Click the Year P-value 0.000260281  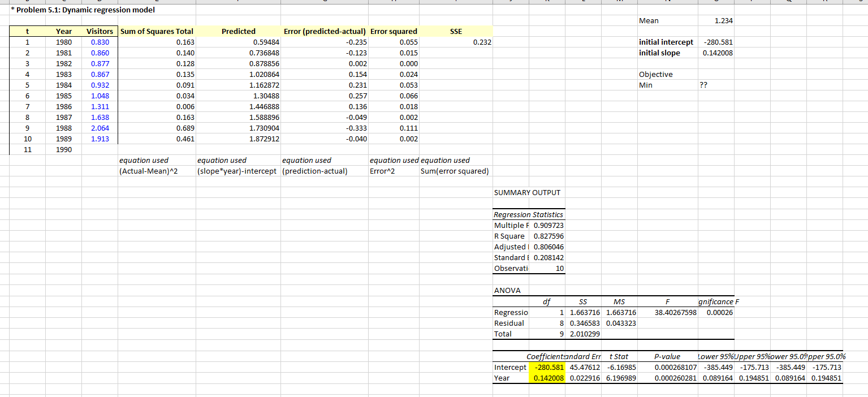pos(676,378)
